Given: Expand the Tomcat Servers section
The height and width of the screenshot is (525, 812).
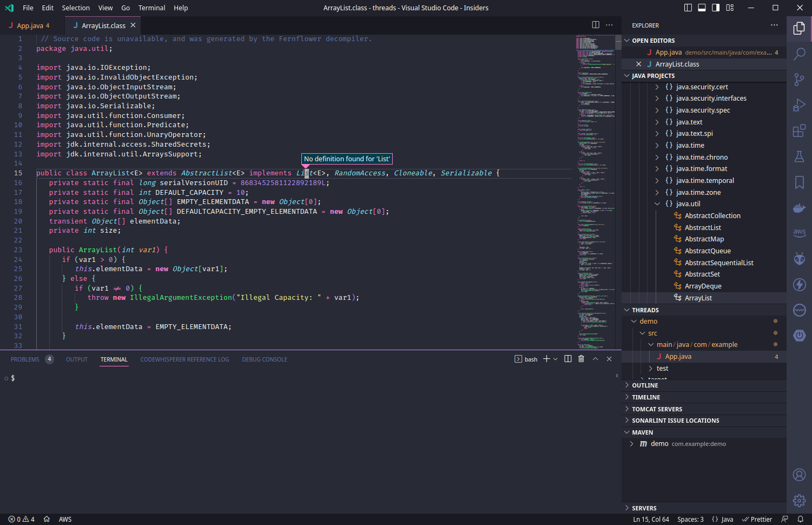Looking at the screenshot, I should pyautogui.click(x=704, y=409).
